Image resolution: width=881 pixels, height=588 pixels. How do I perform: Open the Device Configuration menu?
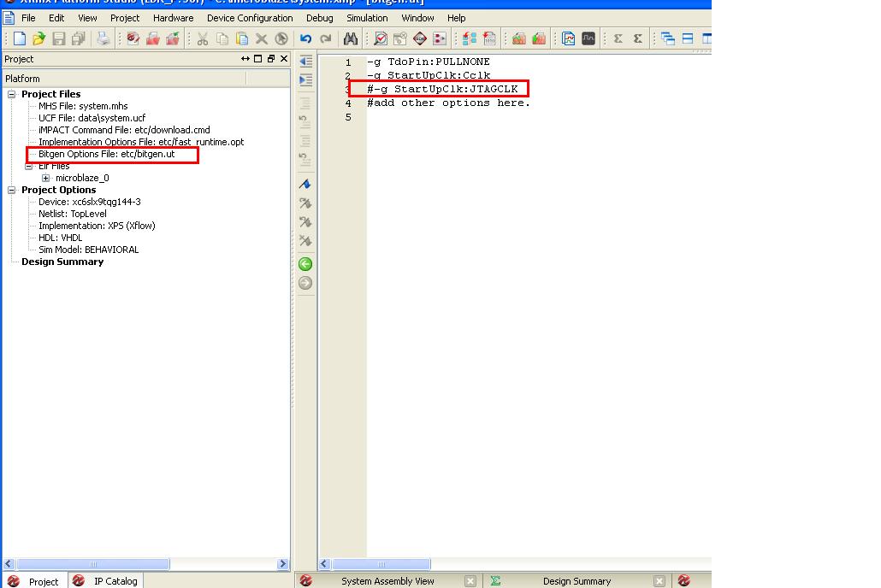tap(250, 17)
